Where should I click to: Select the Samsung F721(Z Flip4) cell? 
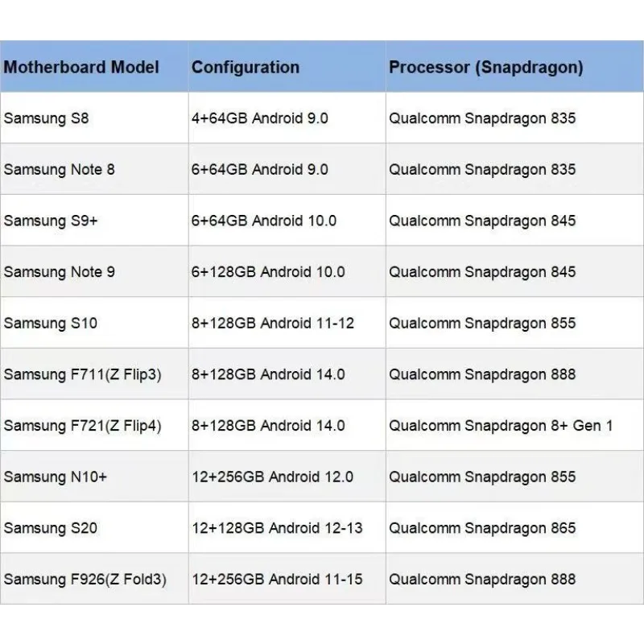point(83,426)
